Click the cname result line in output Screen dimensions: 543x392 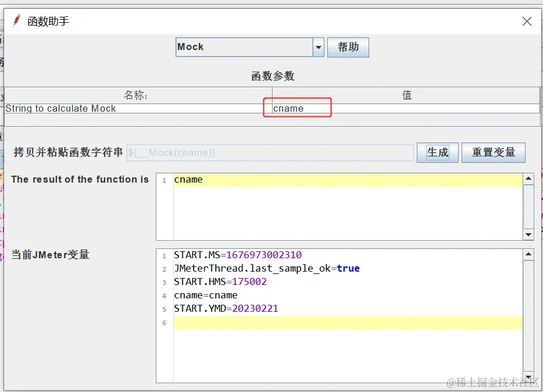[348, 180]
